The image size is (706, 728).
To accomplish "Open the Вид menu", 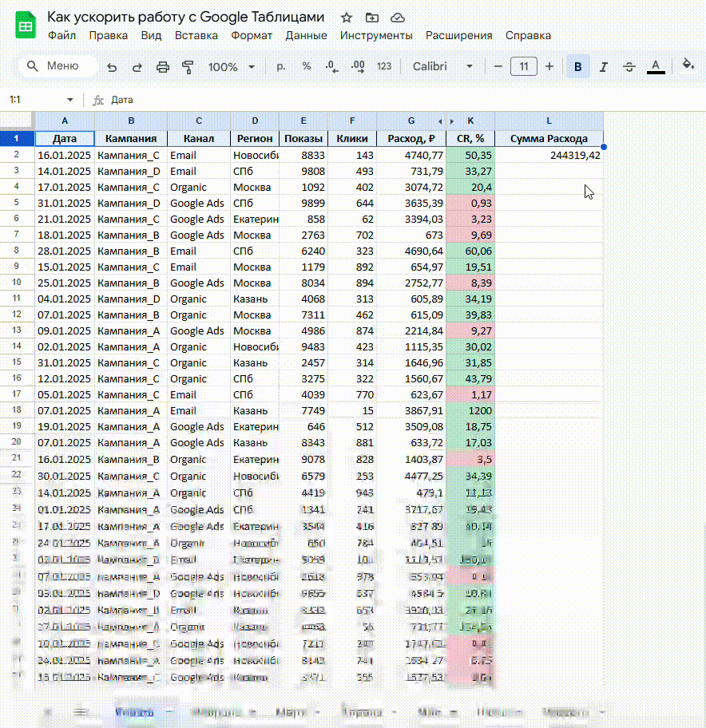I will [x=151, y=36].
